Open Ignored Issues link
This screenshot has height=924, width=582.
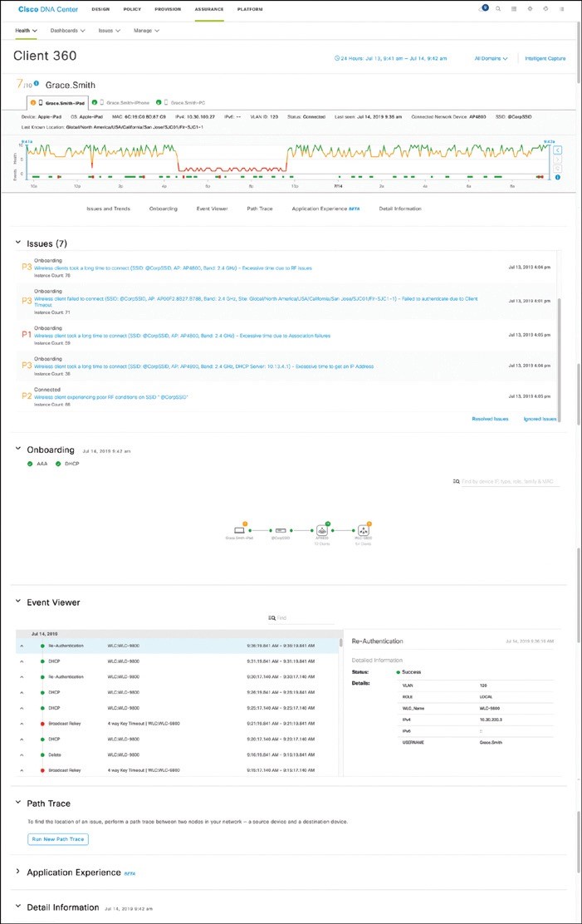tap(540, 419)
